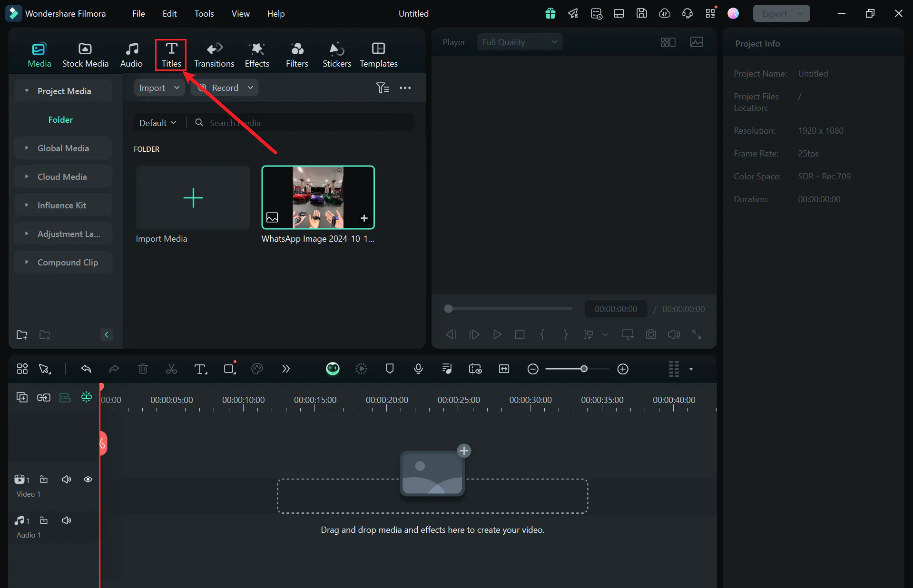Click the add text tool icon

tap(200, 369)
